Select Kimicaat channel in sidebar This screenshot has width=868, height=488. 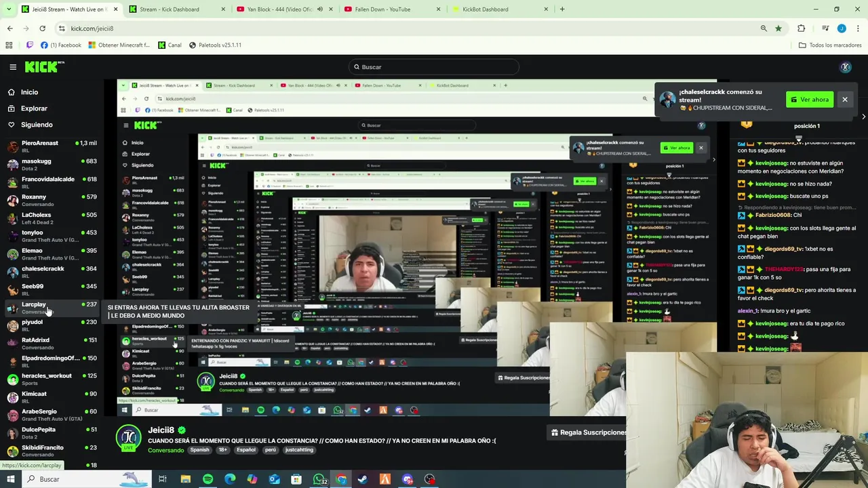click(x=52, y=397)
